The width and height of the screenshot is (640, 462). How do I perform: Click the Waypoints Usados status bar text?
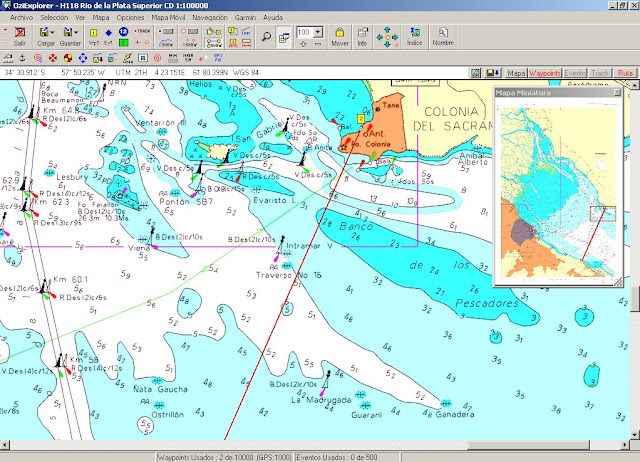coord(224,457)
